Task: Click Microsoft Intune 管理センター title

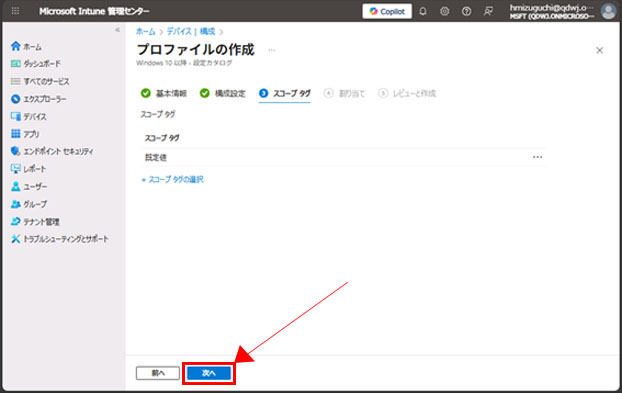Action: click(x=94, y=11)
